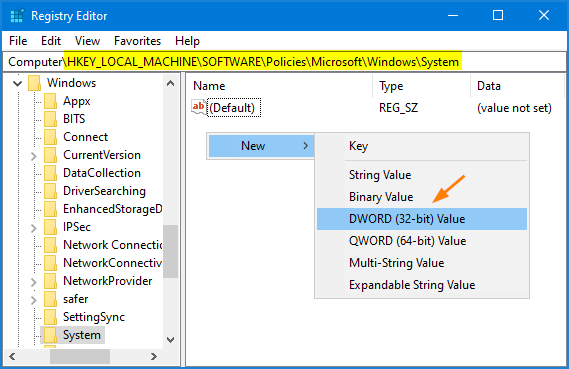Click the tree scroll left arrow
569x369 pixels.
coord(12,356)
